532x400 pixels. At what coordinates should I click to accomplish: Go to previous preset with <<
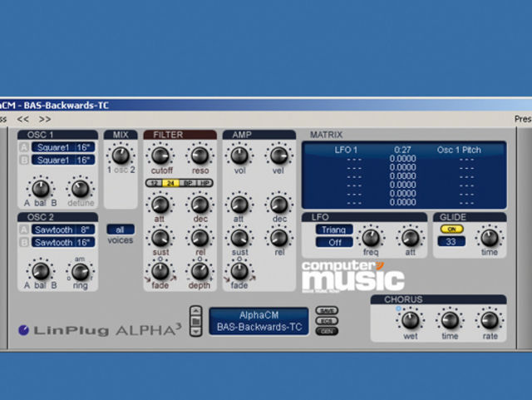click(x=22, y=119)
